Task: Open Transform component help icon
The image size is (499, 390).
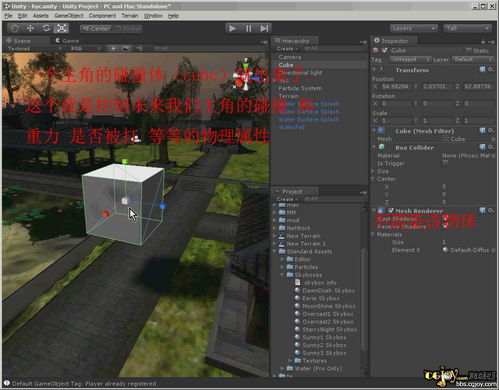Action: pyautogui.click(x=482, y=69)
